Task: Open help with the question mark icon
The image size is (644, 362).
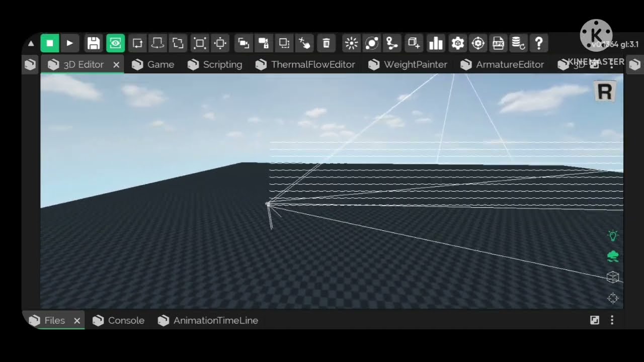Action: coord(539,43)
